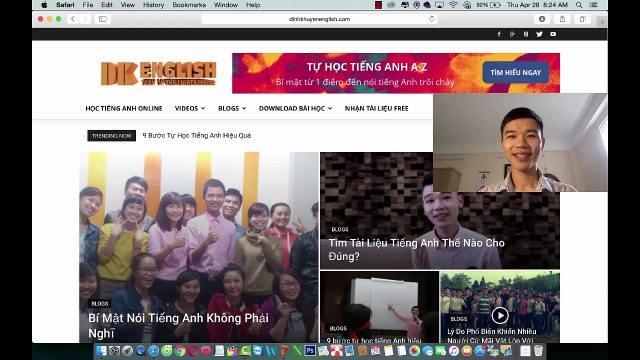Open Spotlight search in the menu bar
Image resolution: width=640 pixels, height=360 pixels.
[579, 5]
